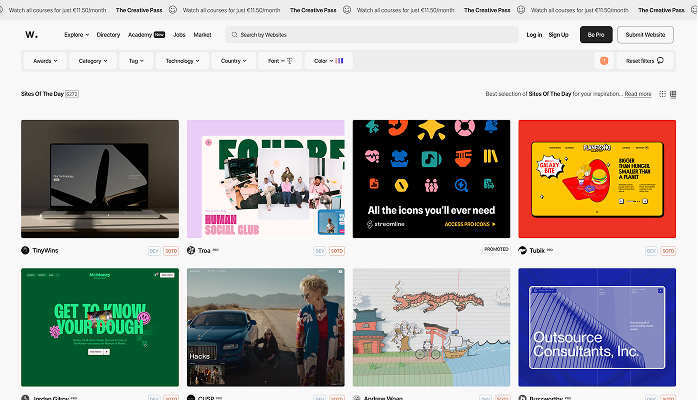Open the Tubik avatar icon
This screenshot has height=400, width=698.
522,251
